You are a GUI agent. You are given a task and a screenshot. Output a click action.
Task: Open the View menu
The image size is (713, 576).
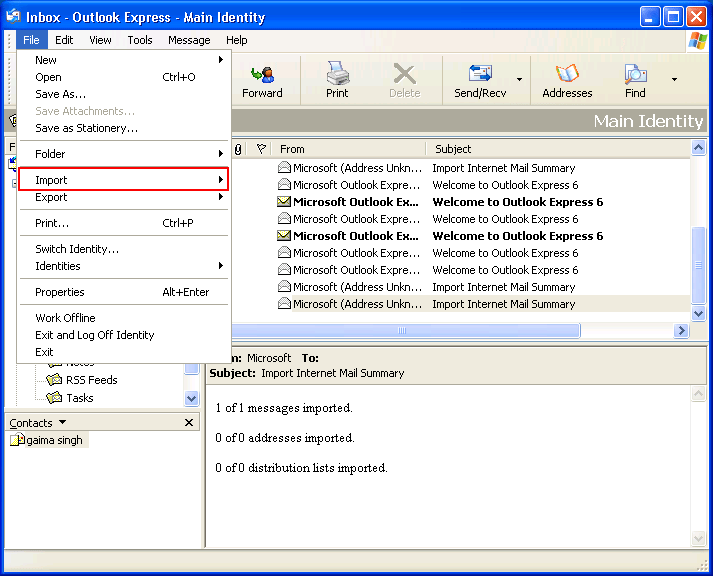100,40
